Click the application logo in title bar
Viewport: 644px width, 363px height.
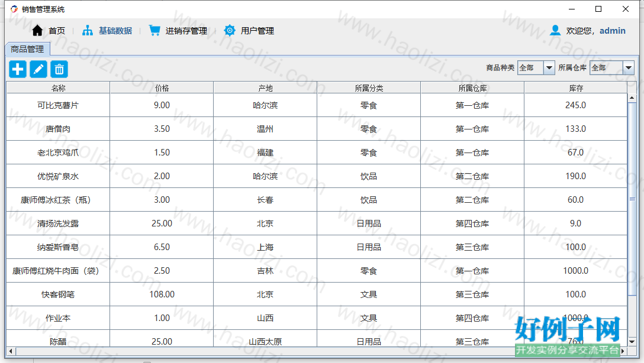click(x=14, y=9)
